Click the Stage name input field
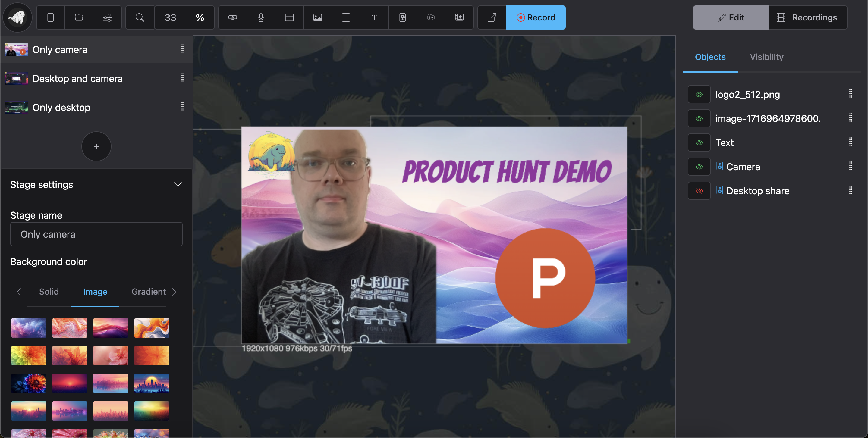Image resolution: width=868 pixels, height=438 pixels. [96, 234]
